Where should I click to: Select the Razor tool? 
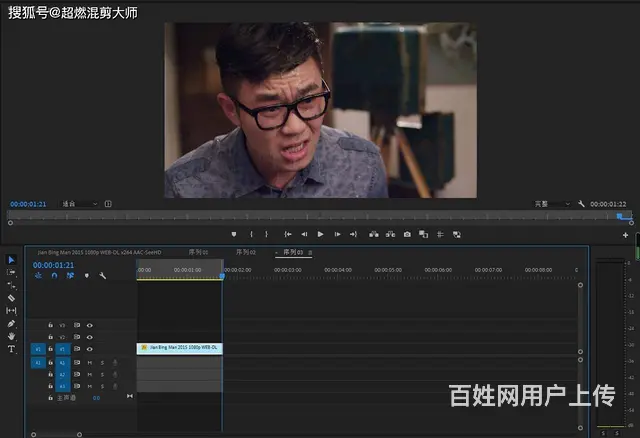point(12,298)
